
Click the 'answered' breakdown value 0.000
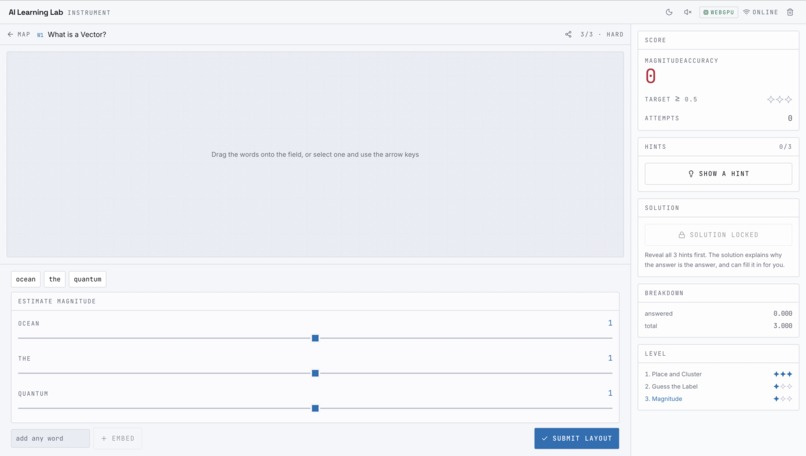coord(782,314)
